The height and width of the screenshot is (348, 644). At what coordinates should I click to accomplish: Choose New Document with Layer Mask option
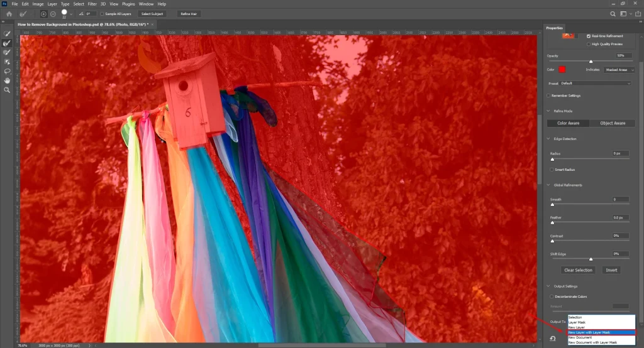click(601, 342)
